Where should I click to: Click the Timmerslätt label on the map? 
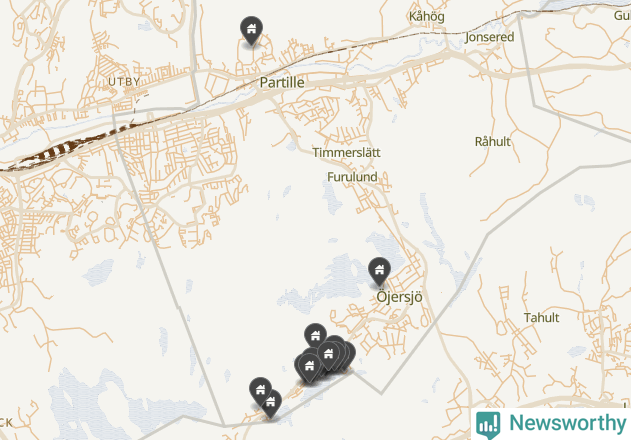coord(346,153)
